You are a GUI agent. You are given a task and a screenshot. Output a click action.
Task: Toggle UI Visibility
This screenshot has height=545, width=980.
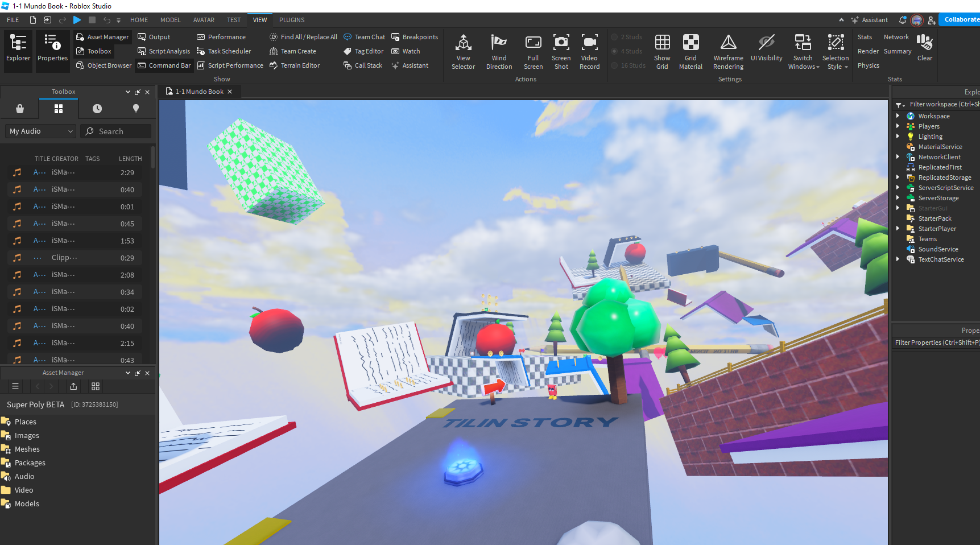[x=766, y=48]
